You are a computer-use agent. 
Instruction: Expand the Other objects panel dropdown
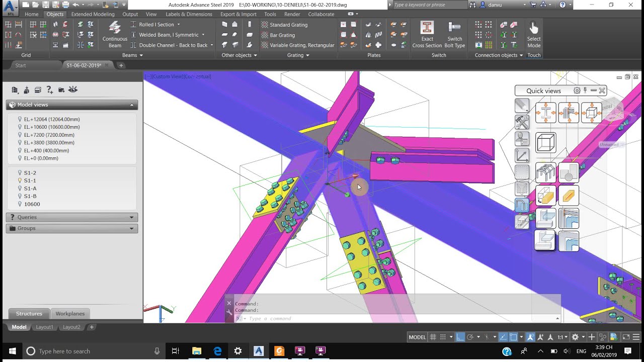click(x=239, y=55)
